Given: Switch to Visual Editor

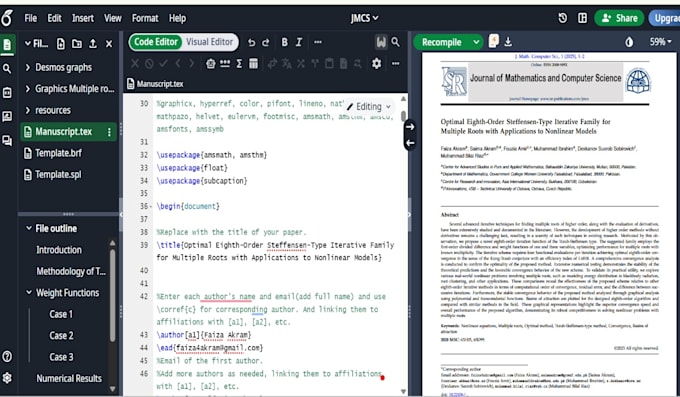Looking at the screenshot, I should (x=209, y=42).
